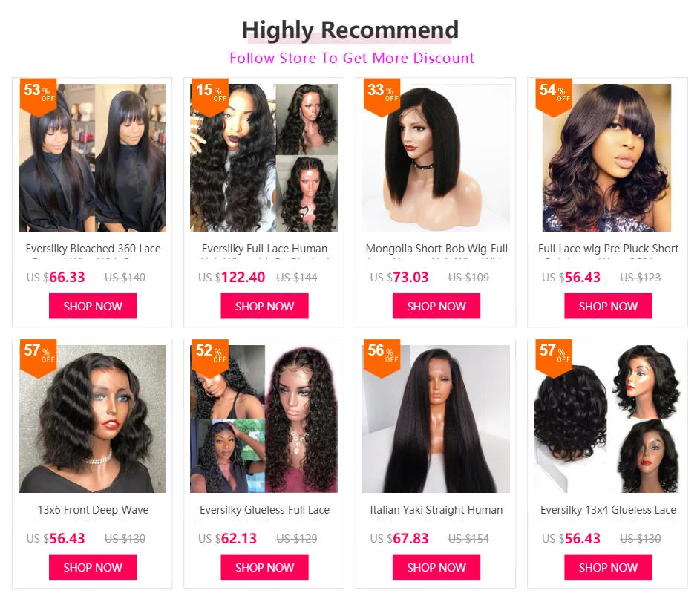Shop now for Eversilky Bleached 360 Lace wig

[x=93, y=306]
